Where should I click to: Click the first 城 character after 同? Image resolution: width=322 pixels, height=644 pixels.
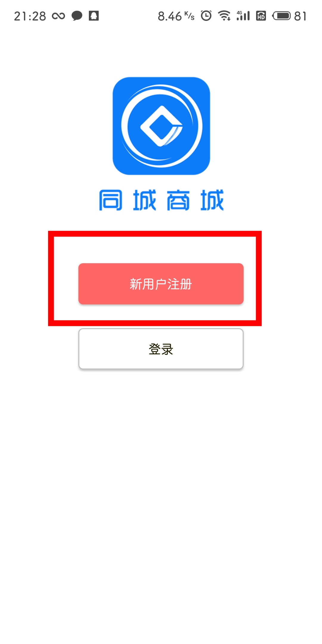[x=144, y=200]
